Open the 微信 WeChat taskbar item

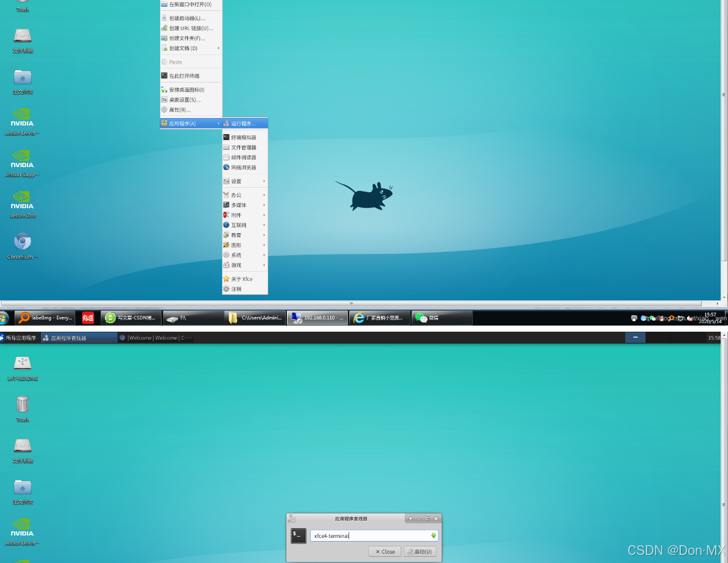coord(442,318)
